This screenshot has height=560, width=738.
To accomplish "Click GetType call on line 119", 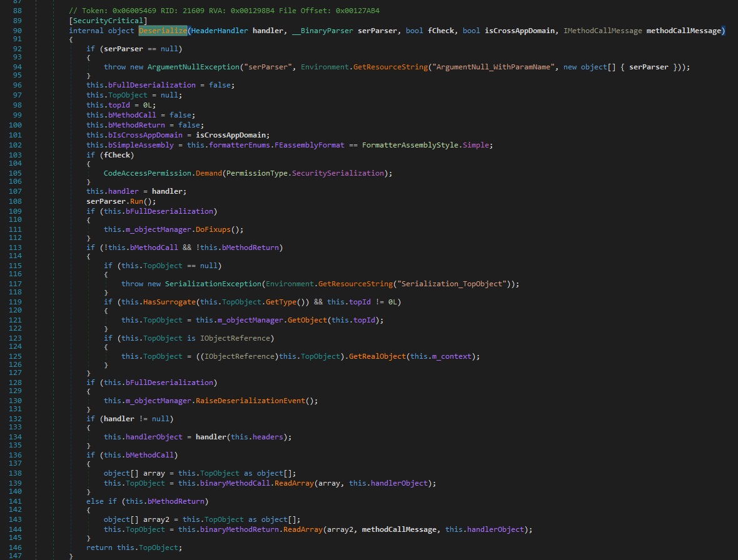I will point(281,302).
